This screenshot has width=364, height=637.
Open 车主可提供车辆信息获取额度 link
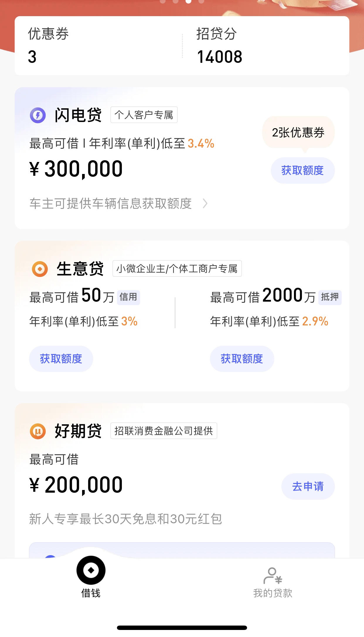[x=110, y=204]
